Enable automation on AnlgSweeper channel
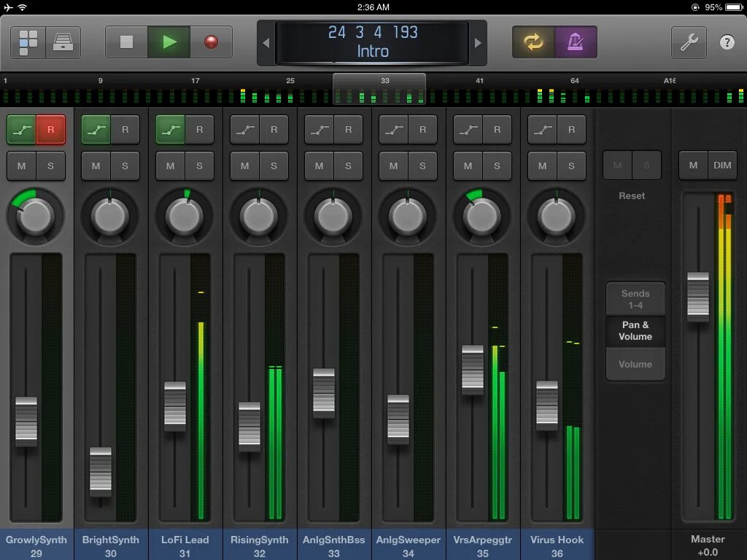Screen dimensions: 747x560 click(393, 130)
